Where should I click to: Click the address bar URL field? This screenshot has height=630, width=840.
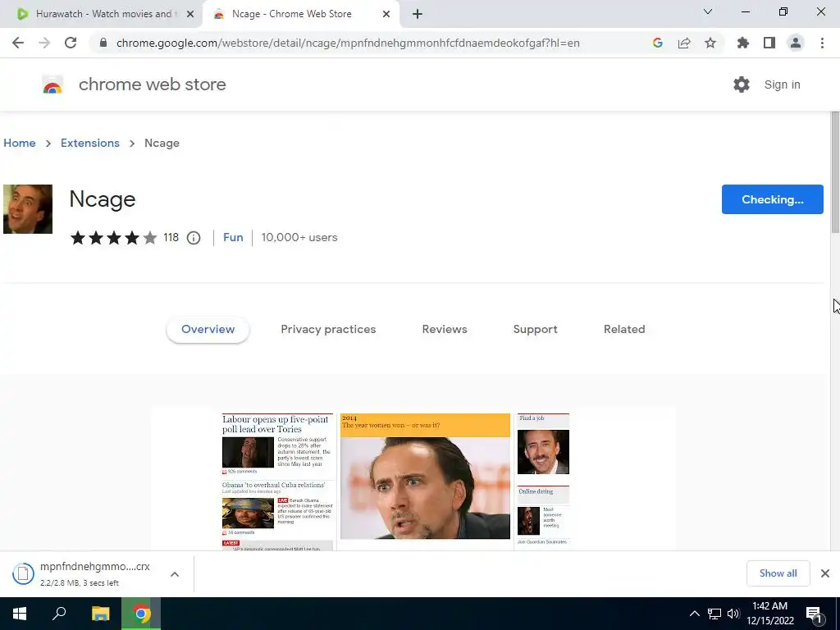tap(348, 43)
